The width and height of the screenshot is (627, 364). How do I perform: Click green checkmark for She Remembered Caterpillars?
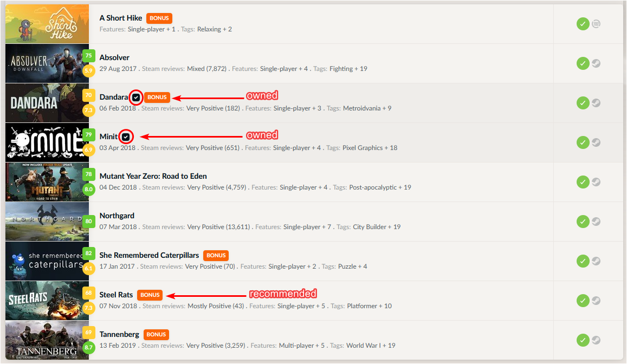point(583,261)
